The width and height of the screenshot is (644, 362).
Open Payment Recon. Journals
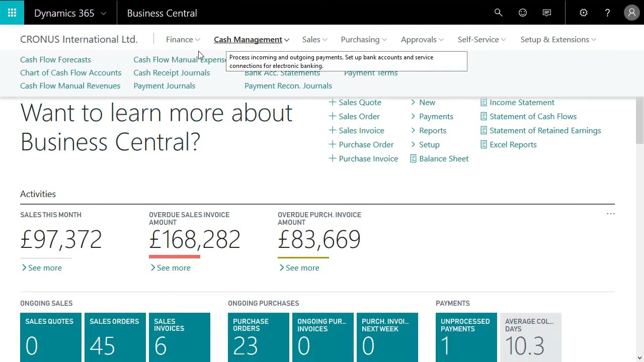(288, 85)
